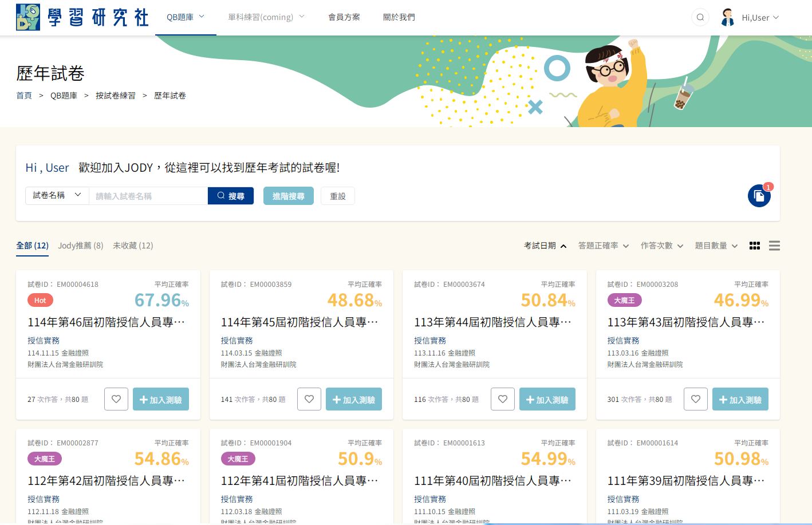Open the Hi,User account dropdown

tap(760, 18)
